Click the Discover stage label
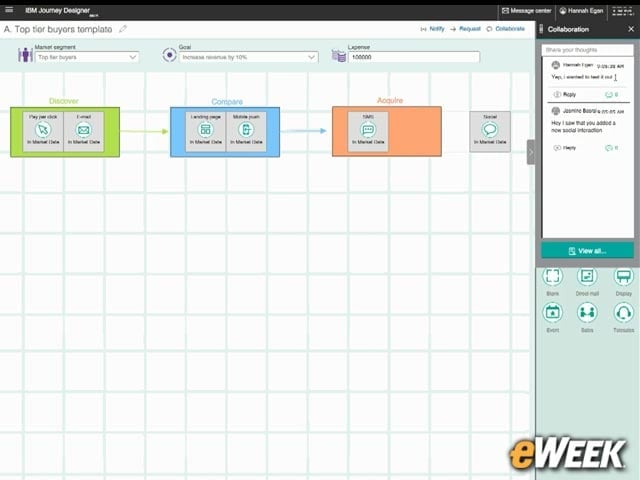Viewport: 640px width, 480px height. pos(64,101)
